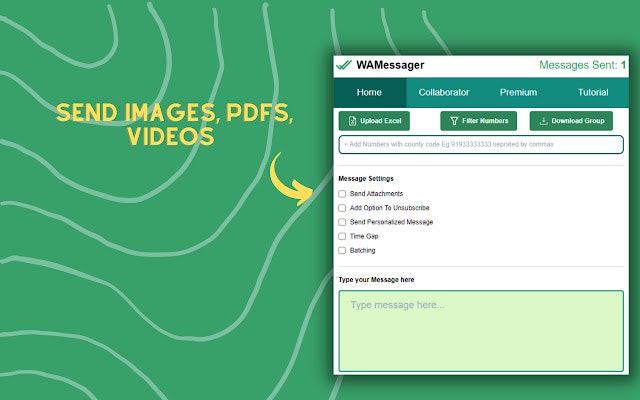Screen dimensions: 640x400
Task: Click the WAMessager title text
Action: pyautogui.click(x=390, y=65)
